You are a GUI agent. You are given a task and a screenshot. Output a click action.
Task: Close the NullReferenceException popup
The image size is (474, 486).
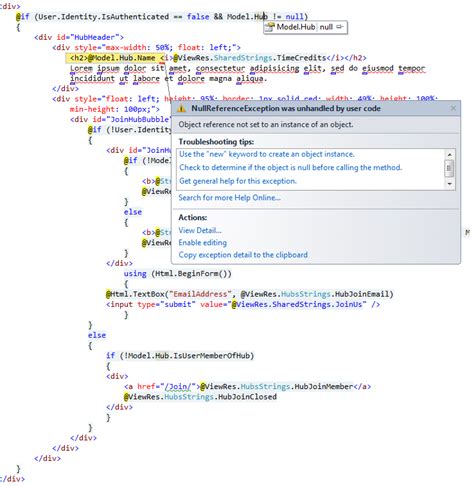(x=453, y=108)
